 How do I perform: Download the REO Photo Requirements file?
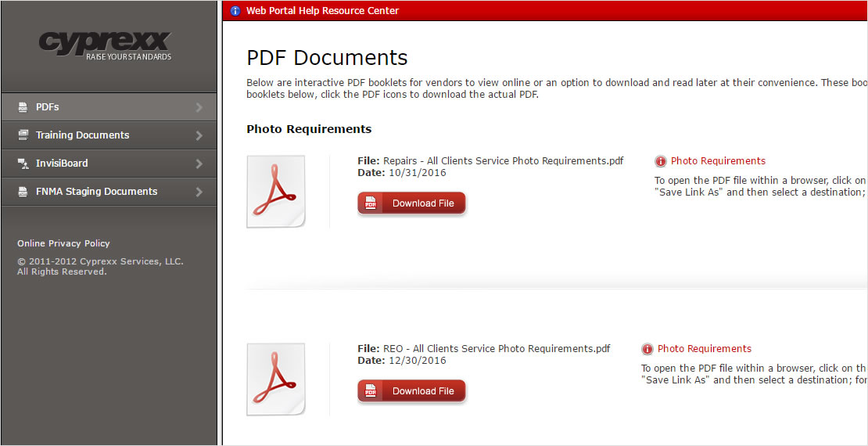(411, 391)
